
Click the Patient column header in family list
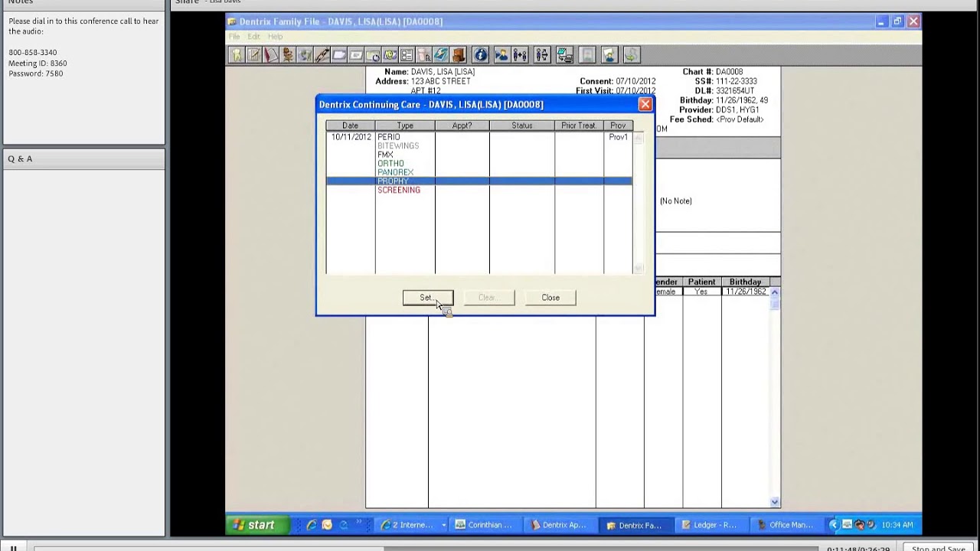pyautogui.click(x=701, y=282)
